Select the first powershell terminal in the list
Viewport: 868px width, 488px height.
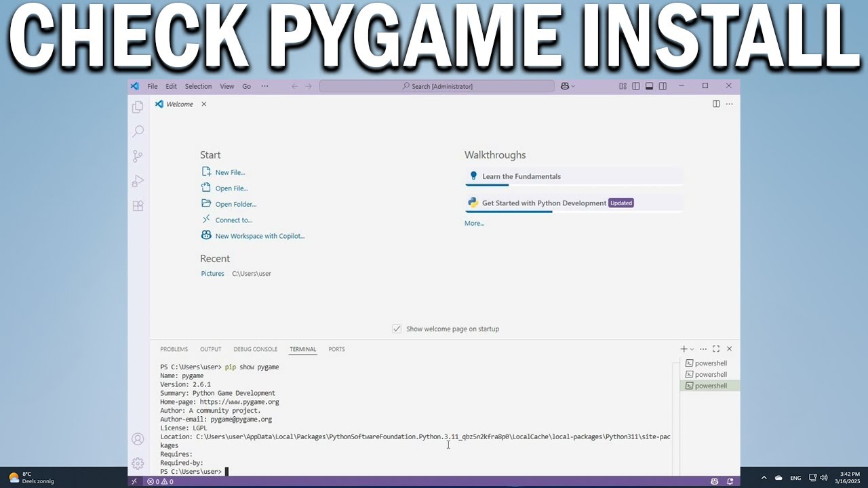click(709, 363)
